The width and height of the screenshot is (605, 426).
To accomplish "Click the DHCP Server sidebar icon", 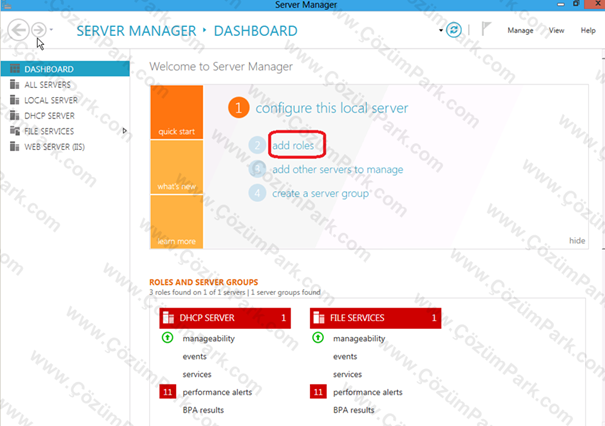I will point(15,115).
